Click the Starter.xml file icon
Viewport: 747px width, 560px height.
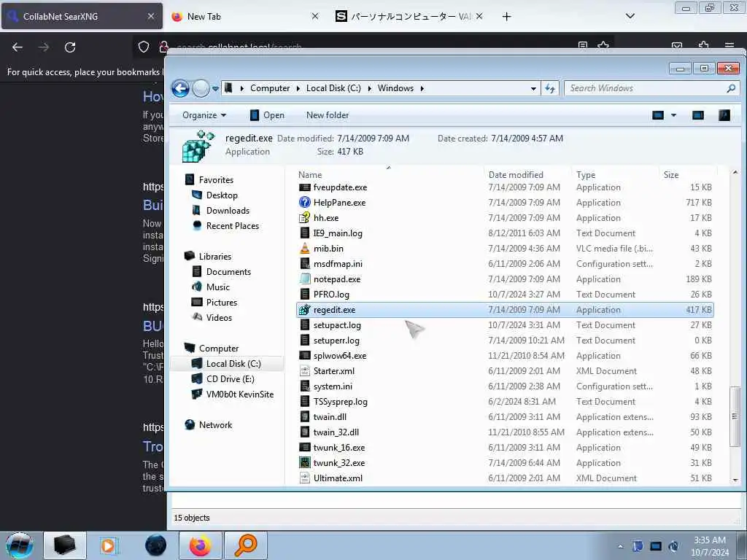tap(304, 371)
